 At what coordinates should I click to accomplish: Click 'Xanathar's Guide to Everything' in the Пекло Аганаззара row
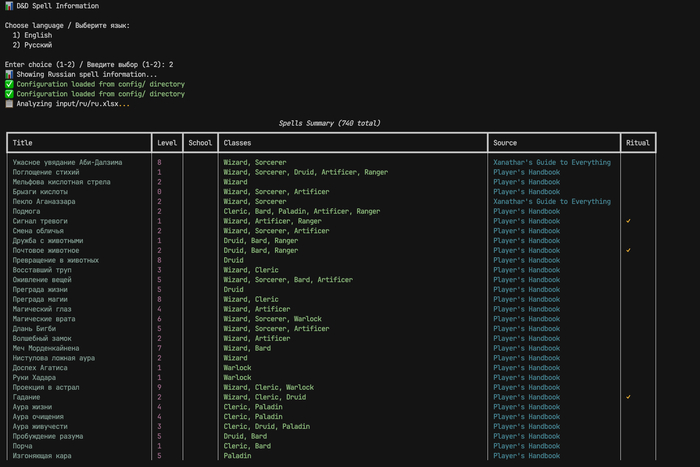click(552, 202)
